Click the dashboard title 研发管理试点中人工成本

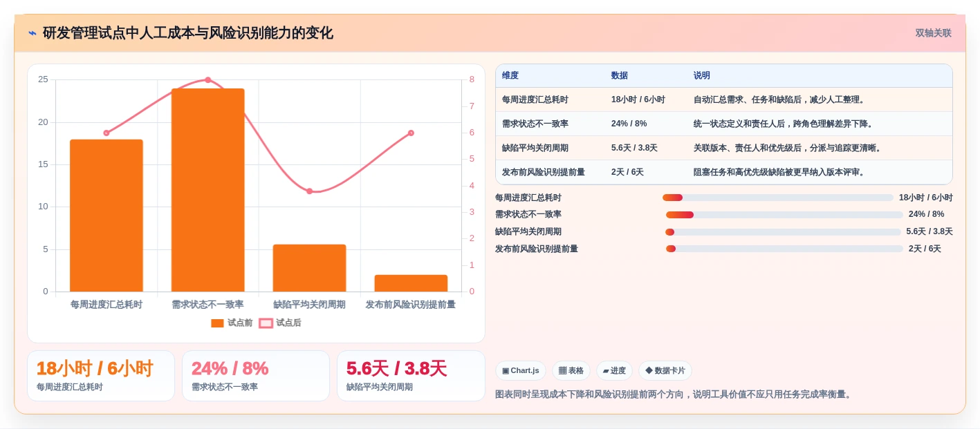[188, 33]
